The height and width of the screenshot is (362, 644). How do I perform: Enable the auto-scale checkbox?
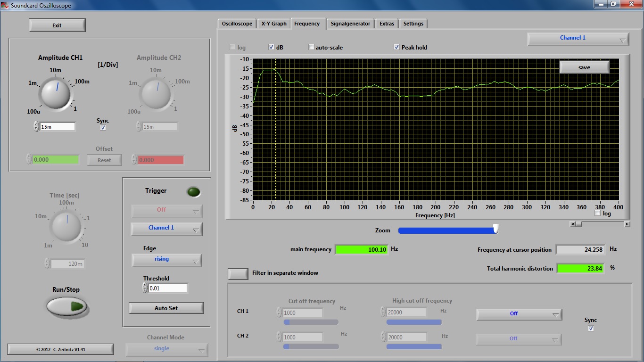(x=311, y=47)
